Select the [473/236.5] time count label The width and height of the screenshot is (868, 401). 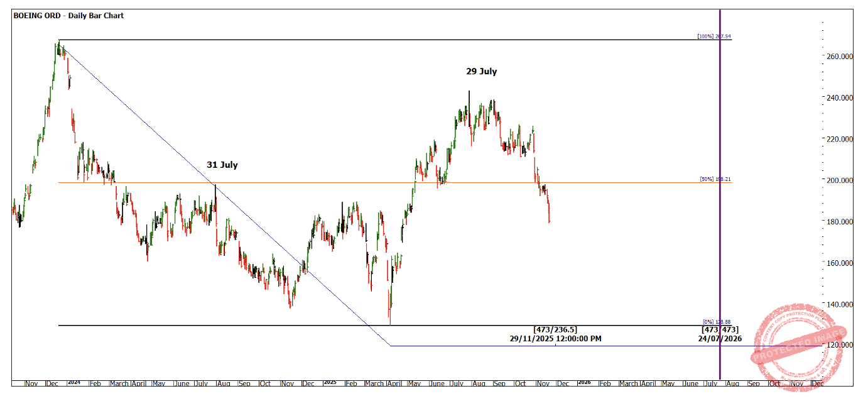(x=555, y=329)
